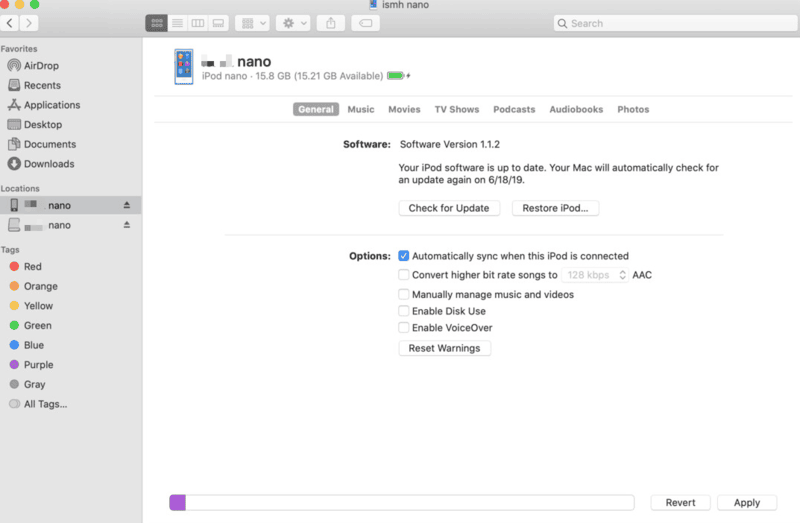Enable Convert higher bit rate songs
Viewport: 800px width, 523px height.
click(404, 275)
